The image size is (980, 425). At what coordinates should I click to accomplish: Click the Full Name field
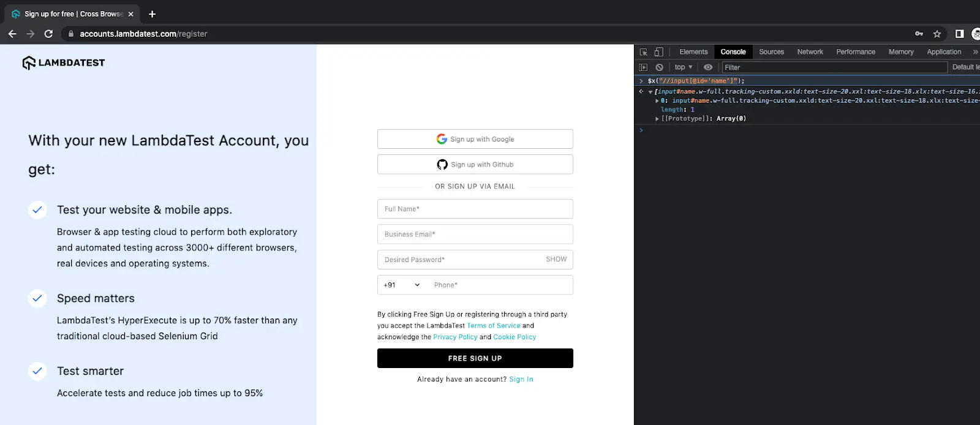(x=475, y=209)
